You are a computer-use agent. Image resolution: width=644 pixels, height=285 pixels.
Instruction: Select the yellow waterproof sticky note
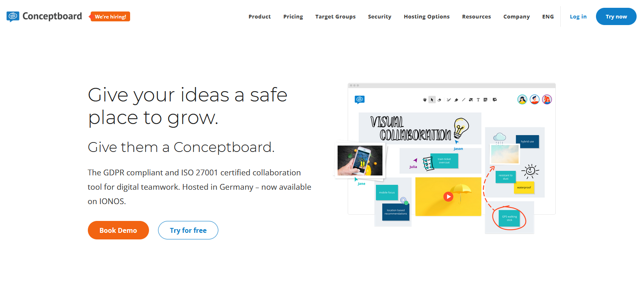coord(524,187)
